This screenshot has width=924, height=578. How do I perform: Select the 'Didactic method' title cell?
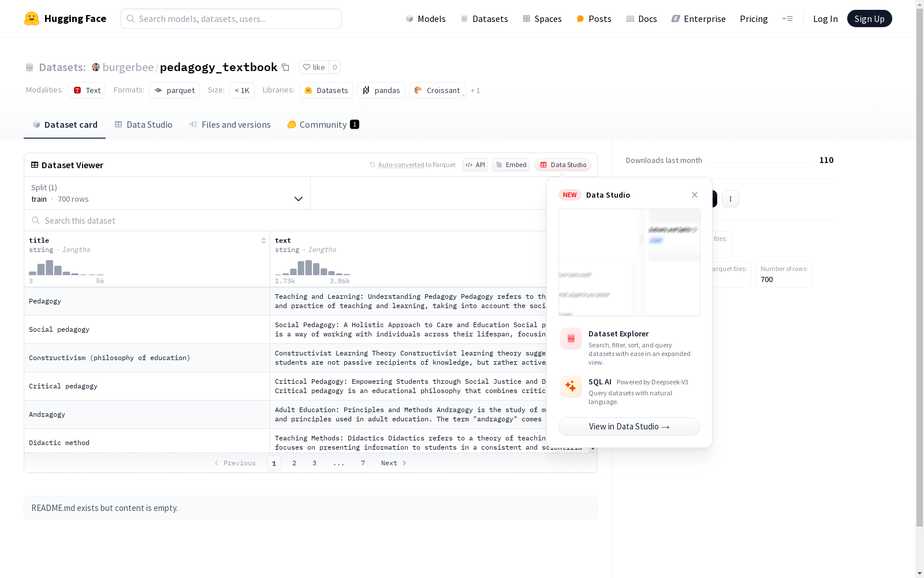pyautogui.click(x=147, y=442)
